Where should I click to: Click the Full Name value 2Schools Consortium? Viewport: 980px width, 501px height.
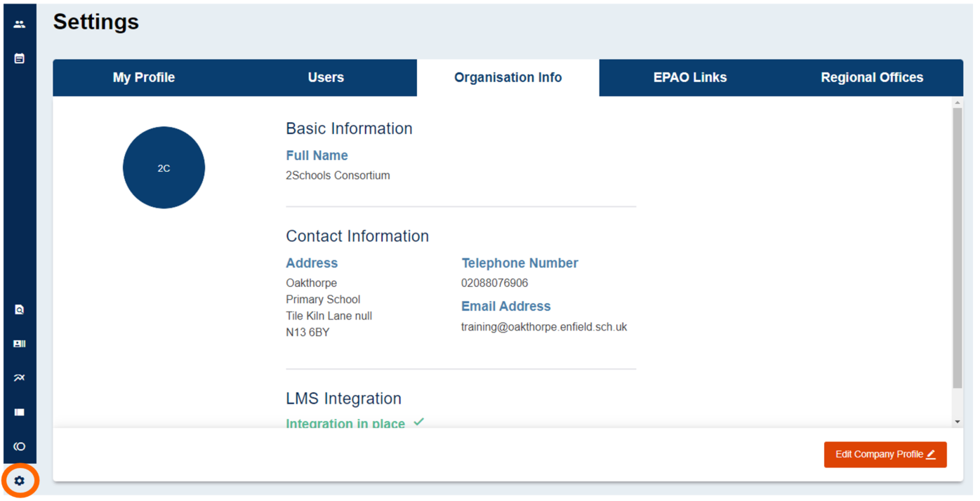338,175
